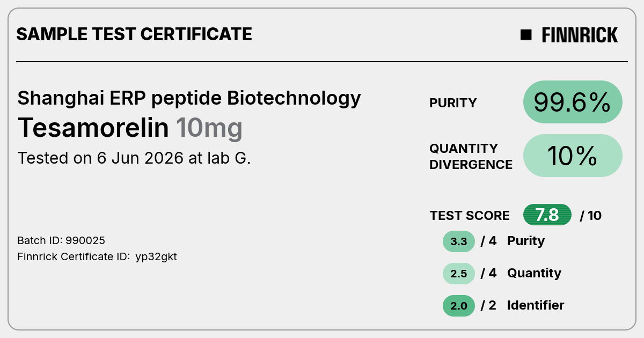Click the gray 10mg dosage label
Image resolution: width=644 pixels, height=338 pixels.
point(209,129)
